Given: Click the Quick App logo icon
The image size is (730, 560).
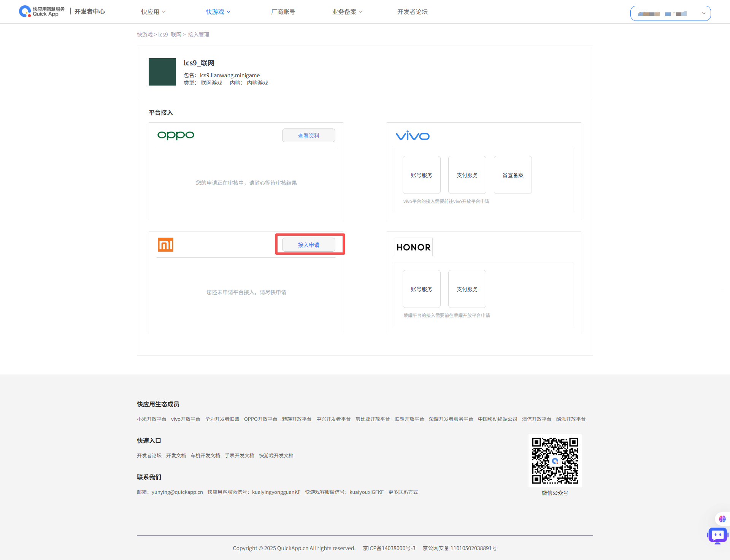Looking at the screenshot, I should pos(25,11).
